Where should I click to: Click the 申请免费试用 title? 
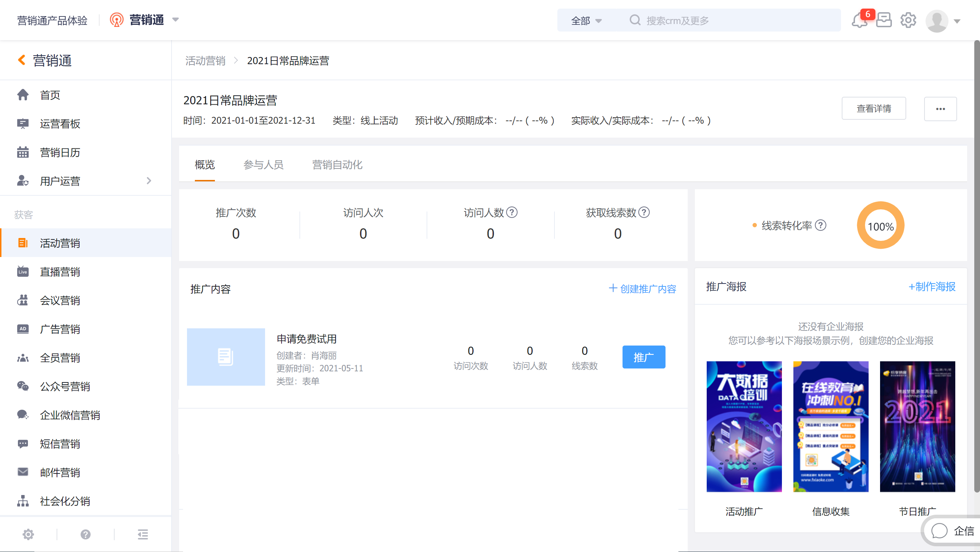pyautogui.click(x=307, y=338)
